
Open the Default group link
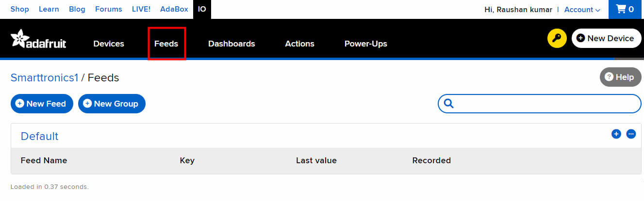click(x=39, y=136)
